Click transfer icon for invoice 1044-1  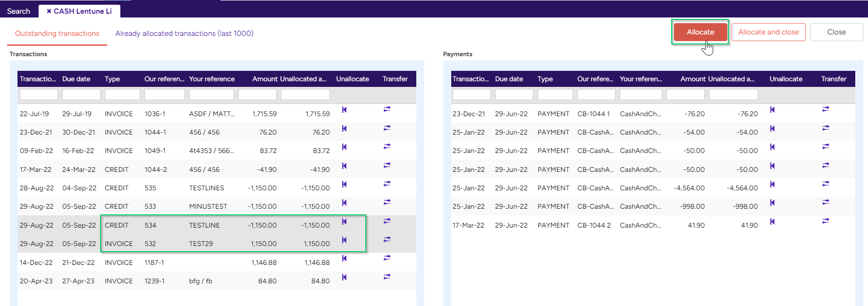click(x=387, y=128)
